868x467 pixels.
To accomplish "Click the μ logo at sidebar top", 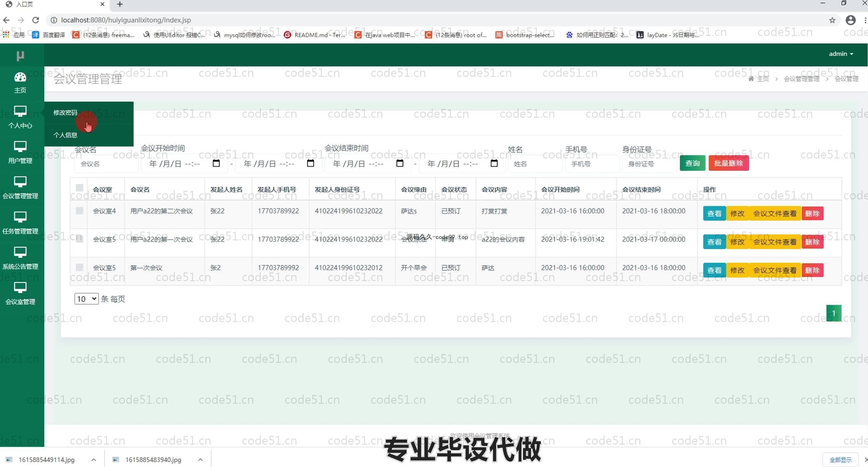I will (20, 55).
